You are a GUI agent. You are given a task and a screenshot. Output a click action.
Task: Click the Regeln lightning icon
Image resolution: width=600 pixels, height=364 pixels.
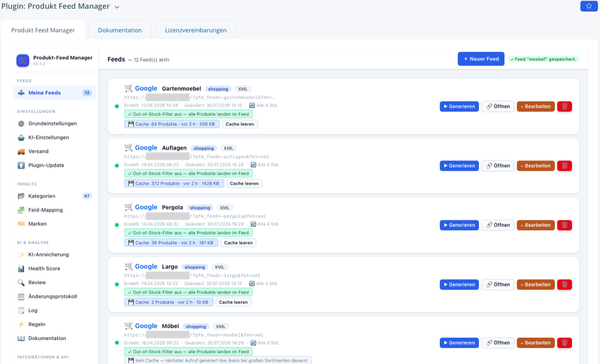coord(21,325)
